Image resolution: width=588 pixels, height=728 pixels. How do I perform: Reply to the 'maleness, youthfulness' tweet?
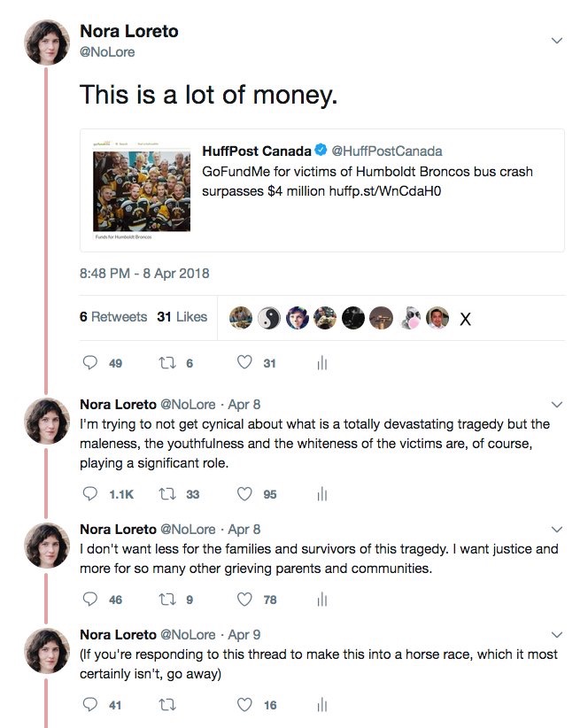[89, 494]
